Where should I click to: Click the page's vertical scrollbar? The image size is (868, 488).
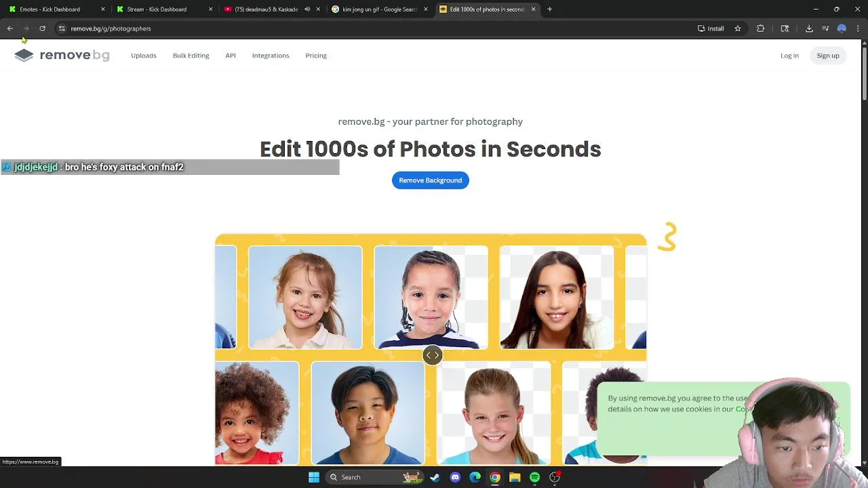coord(864,75)
